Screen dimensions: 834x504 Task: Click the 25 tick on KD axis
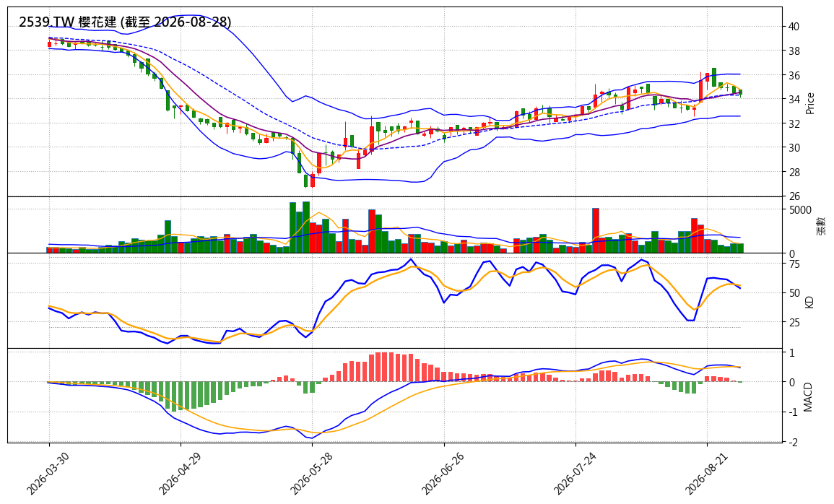(794, 322)
